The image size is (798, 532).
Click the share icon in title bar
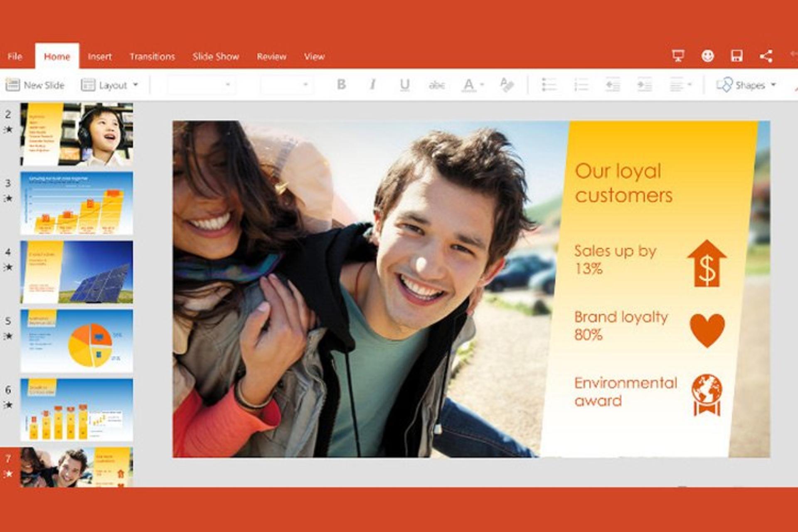(x=766, y=56)
